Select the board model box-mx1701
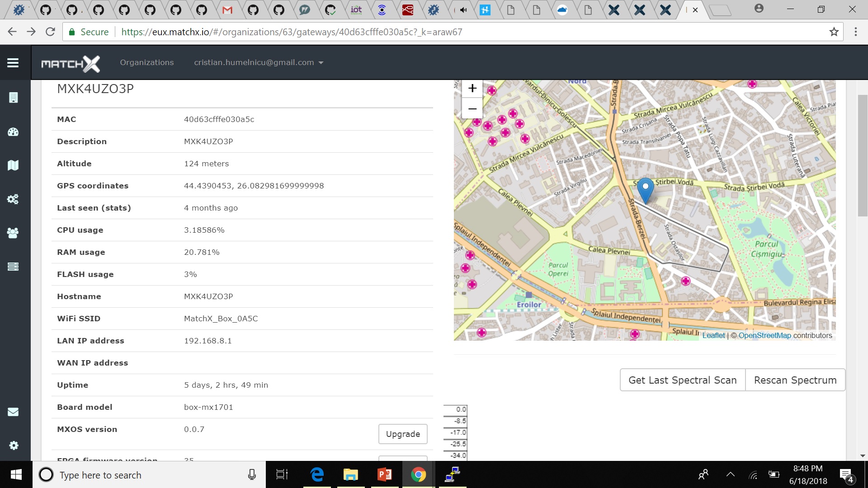The width and height of the screenshot is (868, 488). (x=209, y=407)
